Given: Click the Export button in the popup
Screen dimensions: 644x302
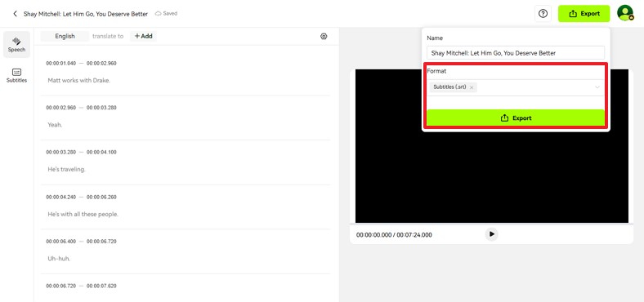Looking at the screenshot, I should click(516, 118).
